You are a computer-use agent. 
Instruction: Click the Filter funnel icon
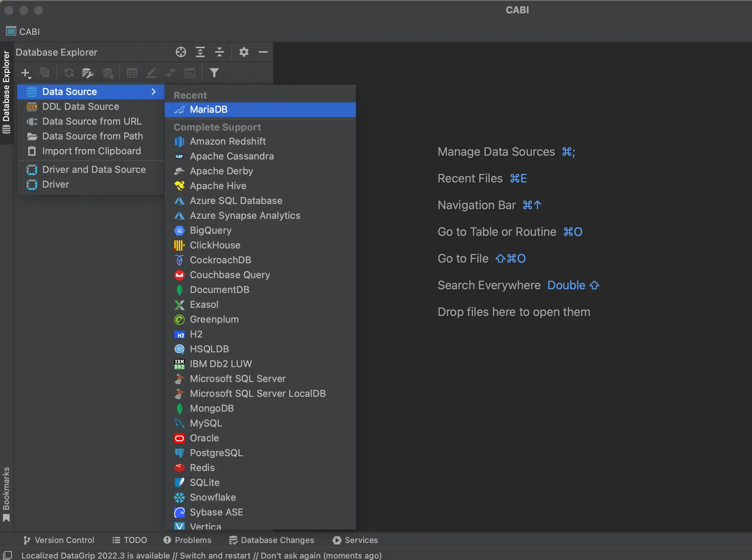click(x=214, y=73)
